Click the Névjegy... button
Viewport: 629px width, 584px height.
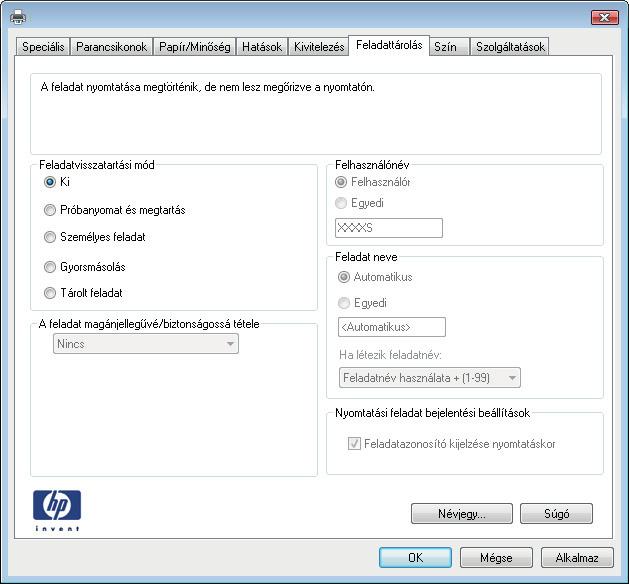tap(462, 514)
